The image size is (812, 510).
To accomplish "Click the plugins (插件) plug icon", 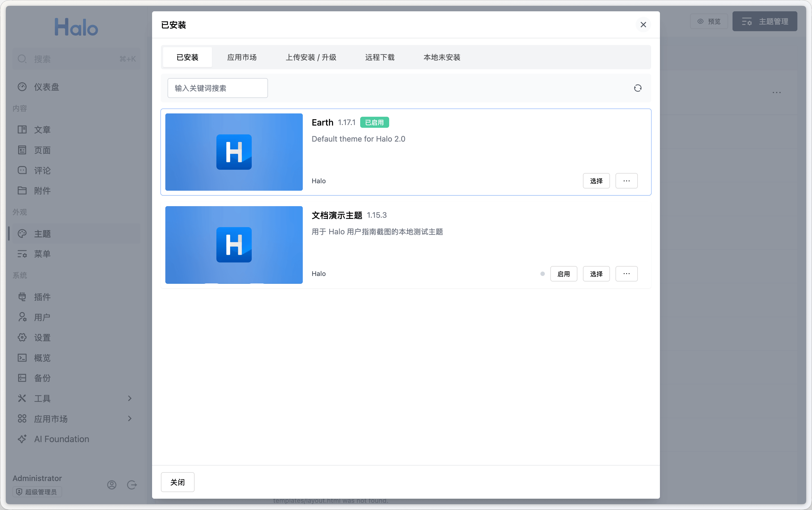I will pos(22,297).
